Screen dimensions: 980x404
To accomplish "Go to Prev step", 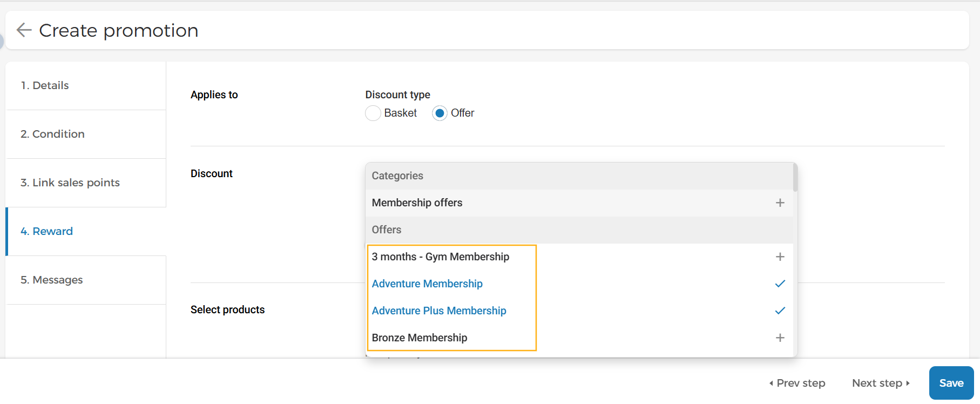I will coord(797,383).
